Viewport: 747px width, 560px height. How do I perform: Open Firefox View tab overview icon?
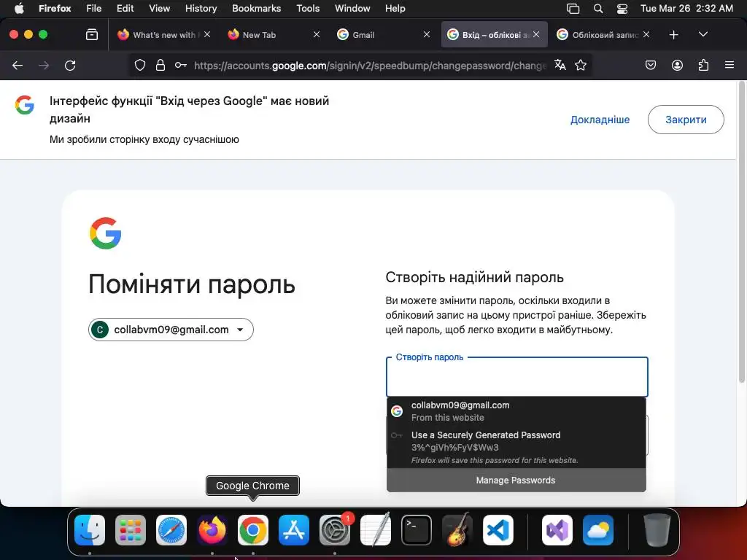91,34
